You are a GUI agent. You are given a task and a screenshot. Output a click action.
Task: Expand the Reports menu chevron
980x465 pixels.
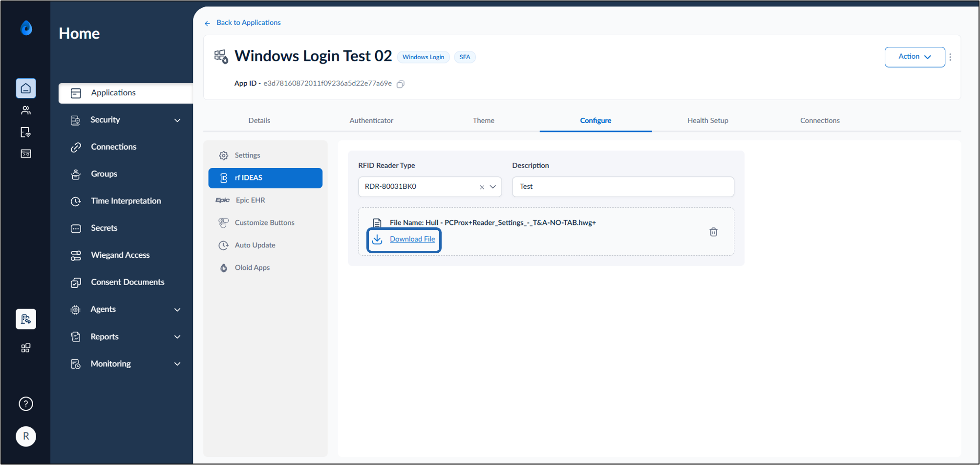[x=177, y=337]
